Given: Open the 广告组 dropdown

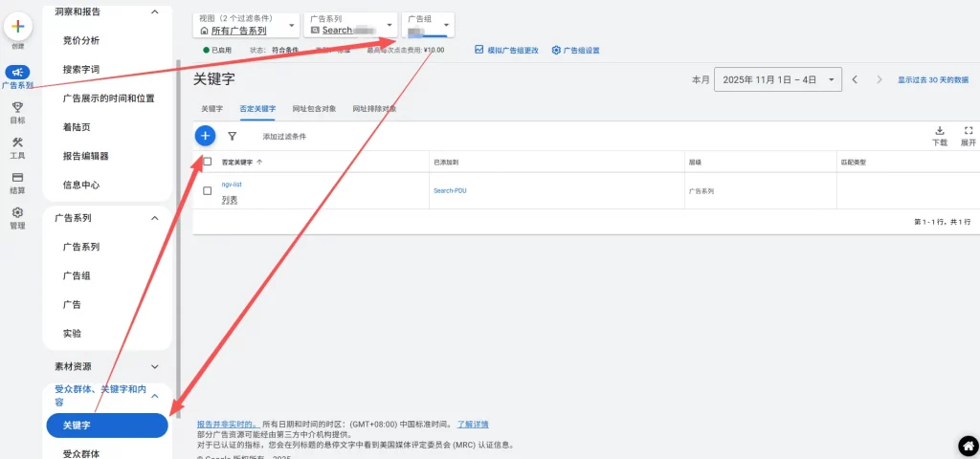Looking at the screenshot, I should 428,25.
